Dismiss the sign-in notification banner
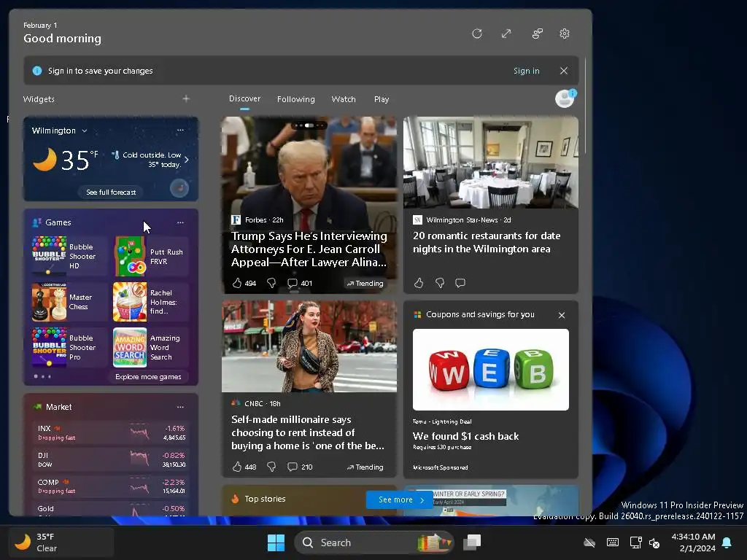Viewport: 747px width, 560px height. click(564, 71)
